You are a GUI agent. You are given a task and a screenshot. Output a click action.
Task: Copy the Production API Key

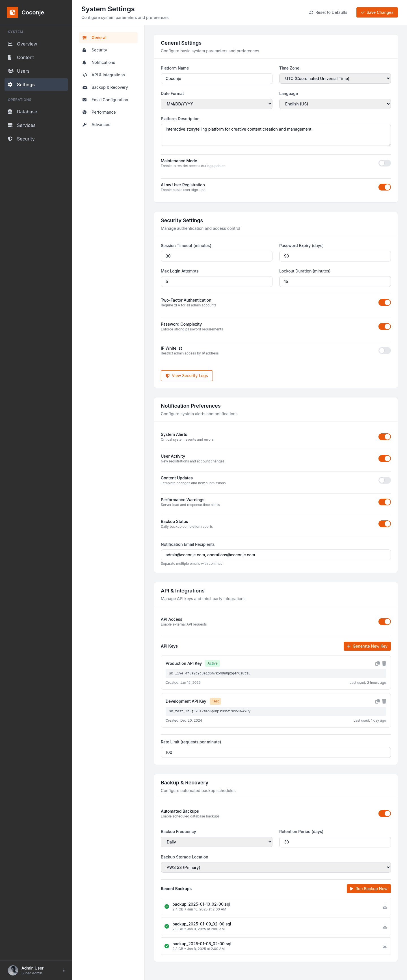(377, 663)
